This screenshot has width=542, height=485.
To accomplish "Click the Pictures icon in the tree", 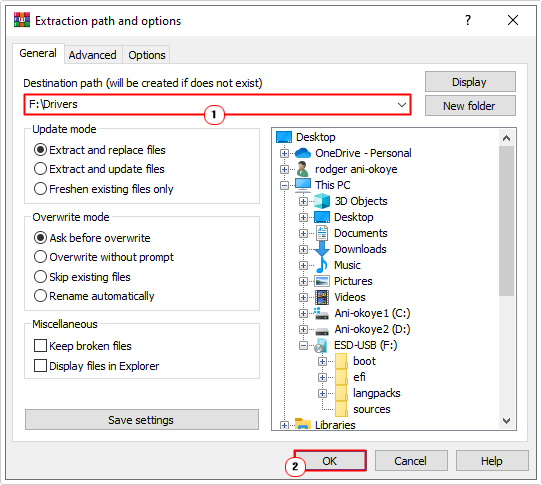I will (x=322, y=281).
